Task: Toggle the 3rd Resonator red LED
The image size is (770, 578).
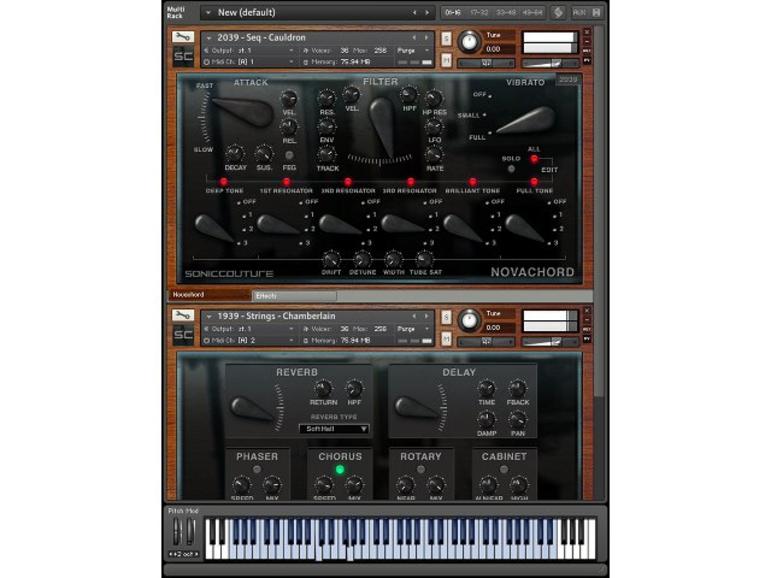Action: (410, 182)
